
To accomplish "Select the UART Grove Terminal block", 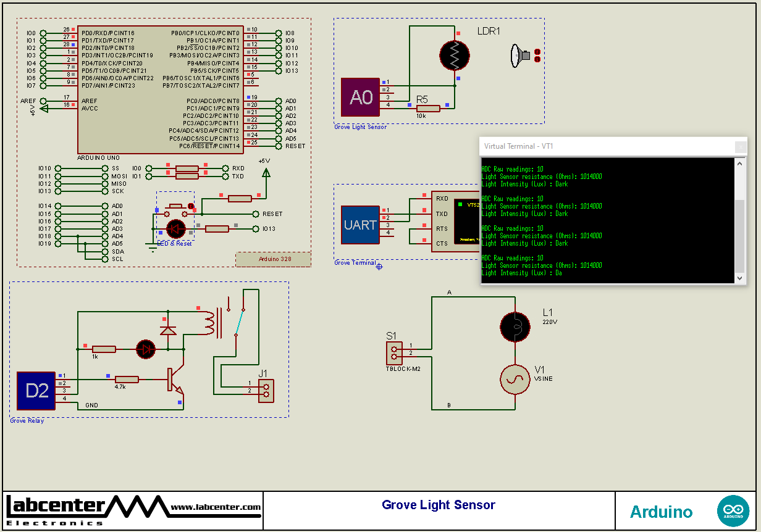I will [360, 225].
